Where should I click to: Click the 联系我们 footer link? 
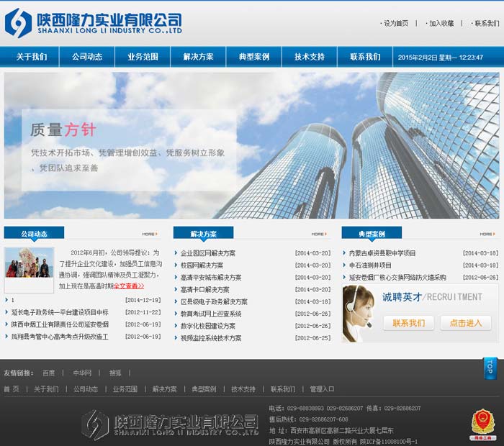(283, 389)
